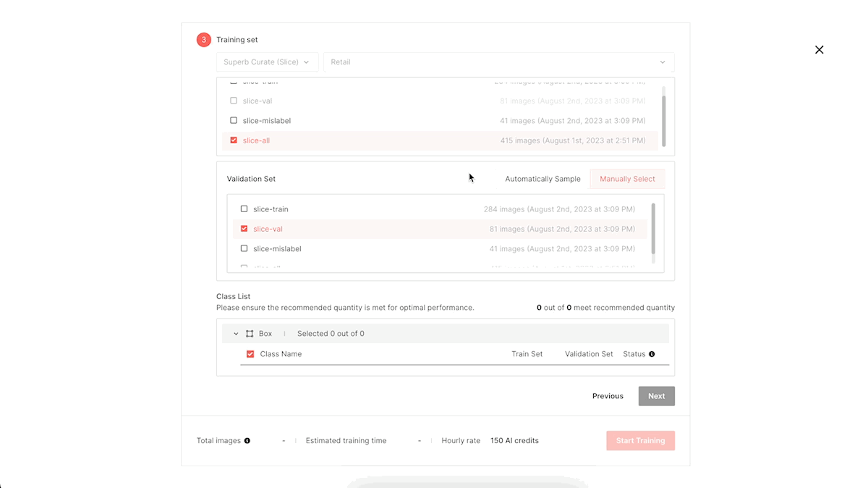Click the 'Train Set' column header
Viewport: 868px width, 488px height.
[x=527, y=354]
